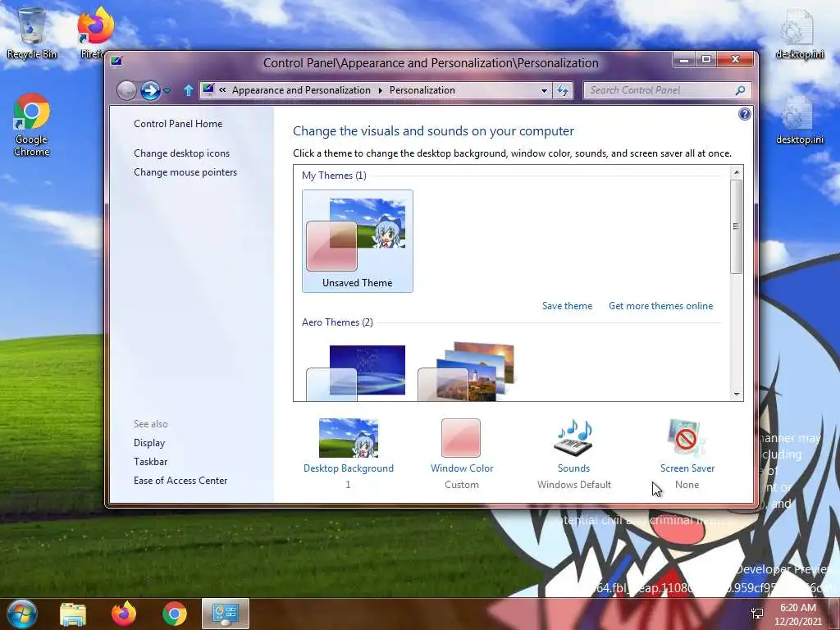Click Get more themes online link

pyautogui.click(x=660, y=306)
